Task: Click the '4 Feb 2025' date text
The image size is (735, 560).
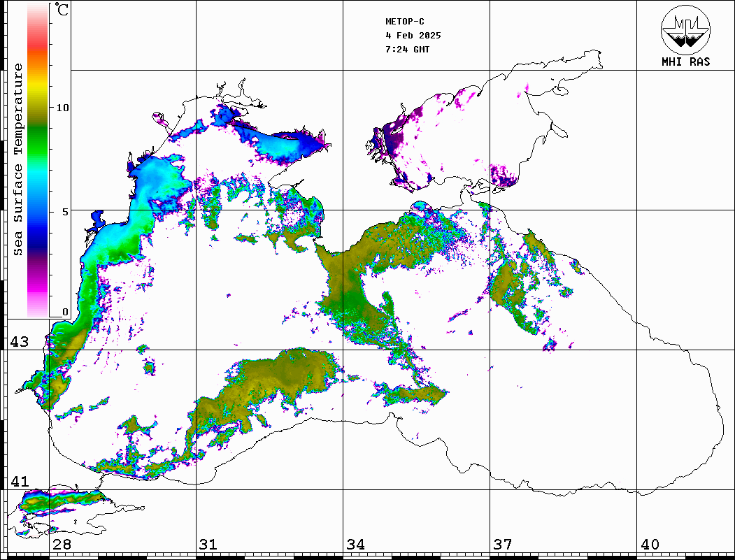Action: coord(413,36)
